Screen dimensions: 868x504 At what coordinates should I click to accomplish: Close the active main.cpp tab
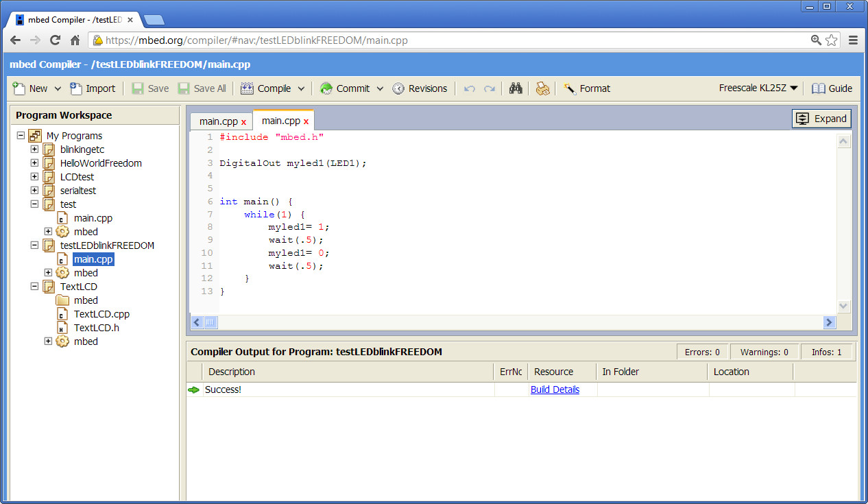[306, 121]
